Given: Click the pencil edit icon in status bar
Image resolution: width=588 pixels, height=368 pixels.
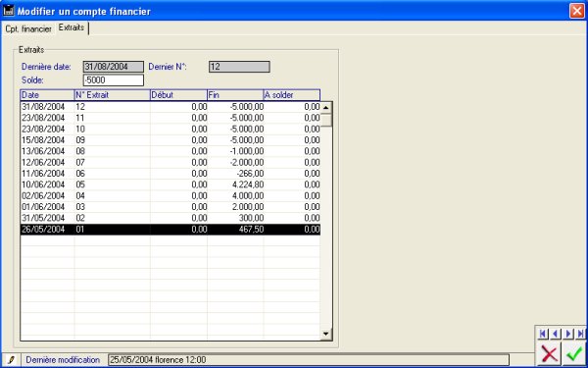Looking at the screenshot, I should click(11, 360).
